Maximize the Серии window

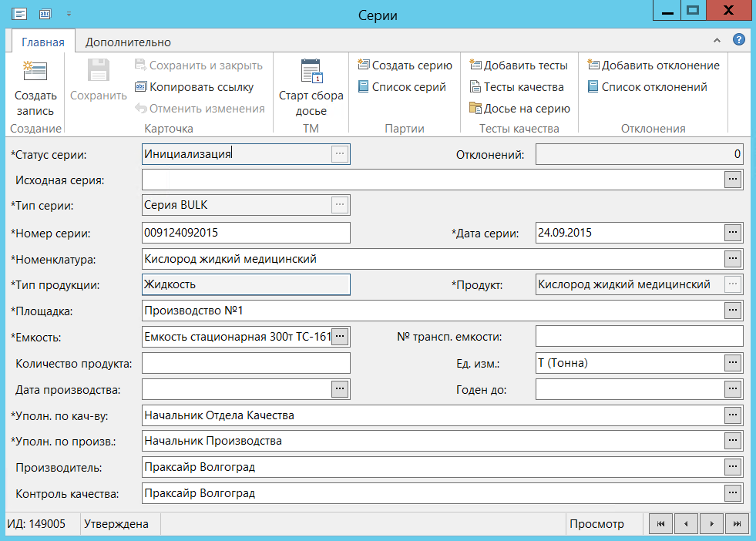[693, 11]
